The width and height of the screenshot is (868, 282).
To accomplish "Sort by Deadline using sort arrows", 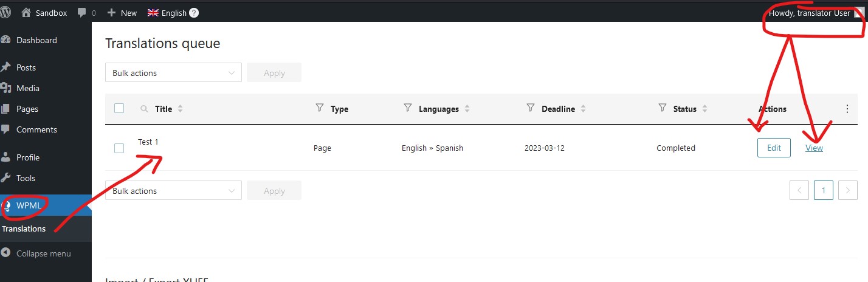I will 583,109.
